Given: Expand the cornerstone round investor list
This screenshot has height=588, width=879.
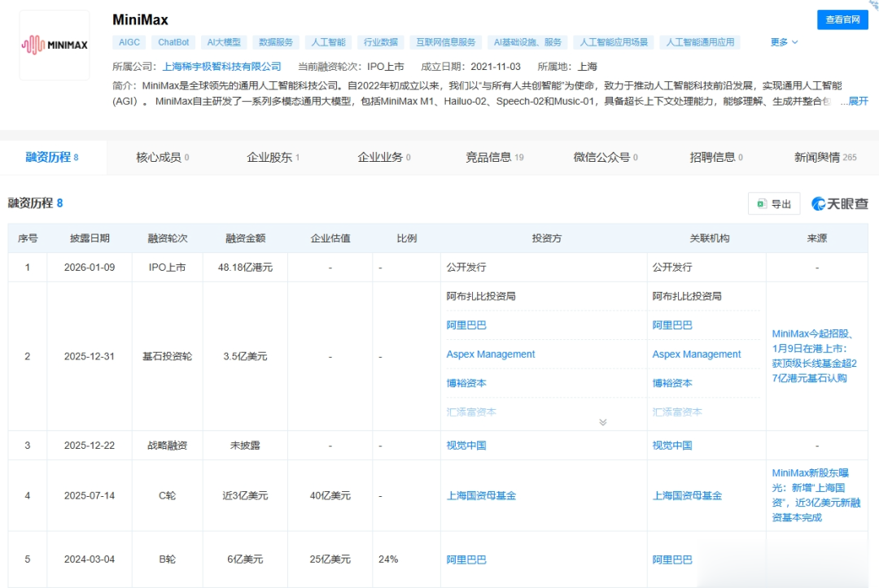Looking at the screenshot, I should click(x=602, y=422).
